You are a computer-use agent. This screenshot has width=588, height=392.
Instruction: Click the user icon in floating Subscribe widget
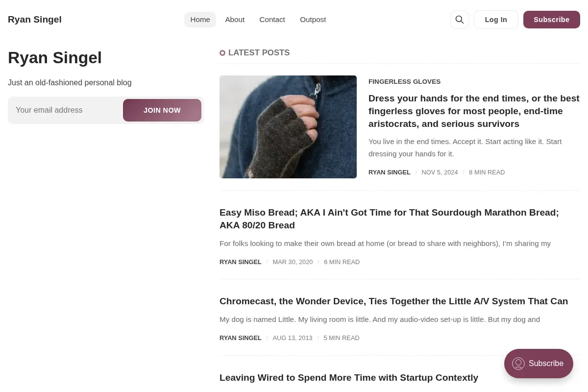518,364
